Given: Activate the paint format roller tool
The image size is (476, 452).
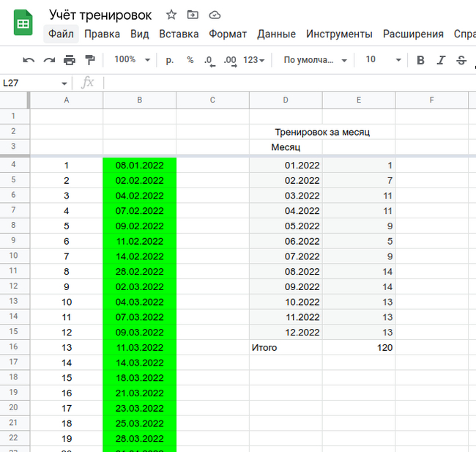Looking at the screenshot, I should 90,60.
